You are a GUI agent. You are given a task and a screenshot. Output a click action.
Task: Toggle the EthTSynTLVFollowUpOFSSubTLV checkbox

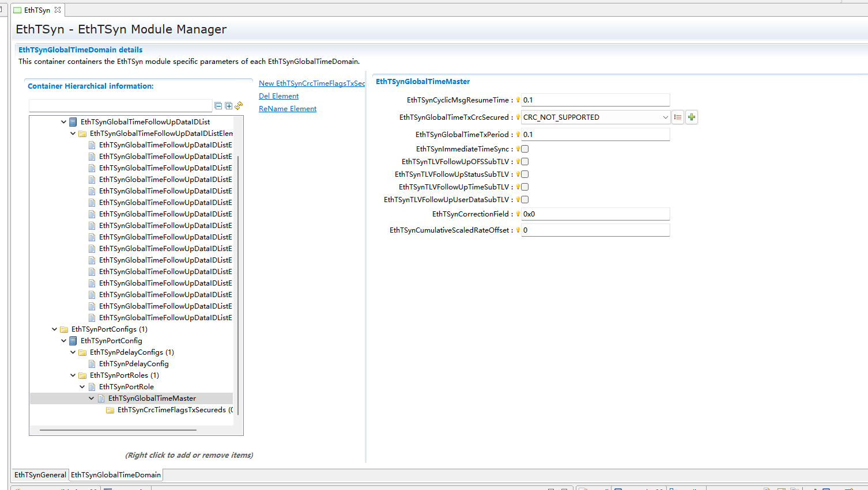tap(525, 162)
